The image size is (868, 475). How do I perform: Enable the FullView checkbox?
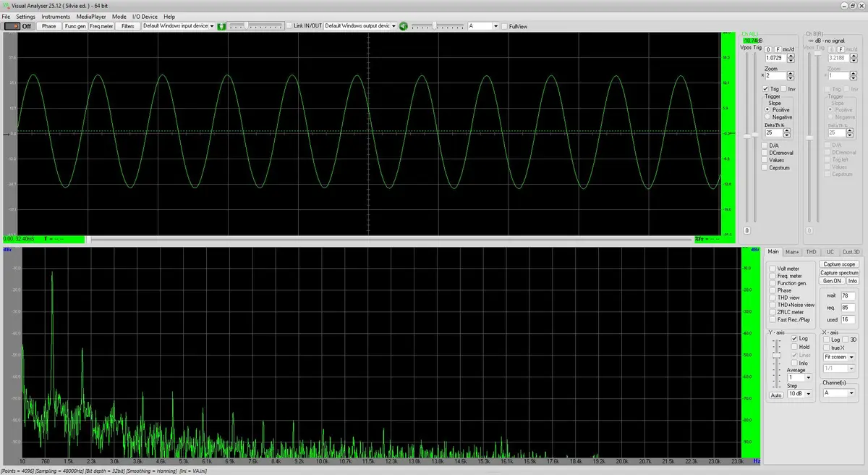[505, 26]
